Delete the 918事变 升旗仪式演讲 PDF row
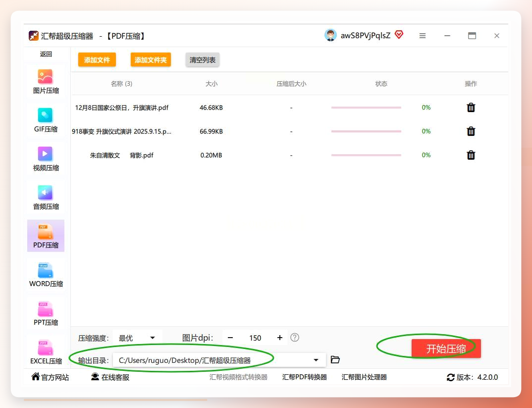Image resolution: width=532 pixels, height=408 pixels. point(471,131)
